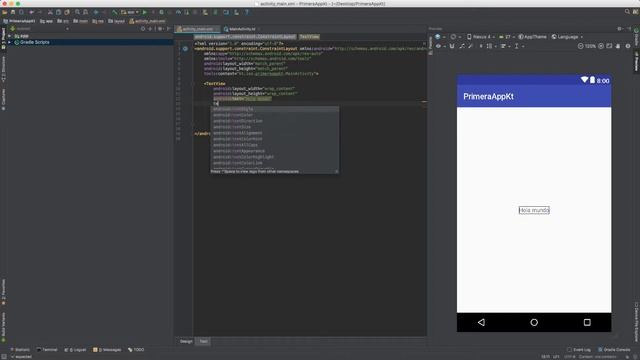Click the Cut toolbar icon

(x=50, y=12)
